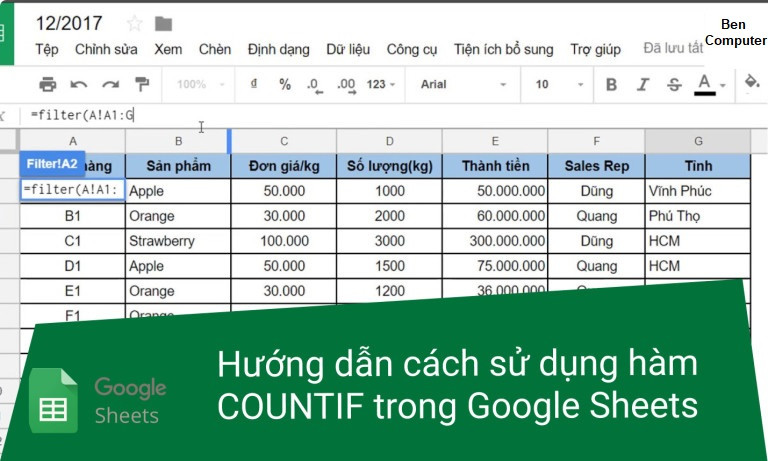Open the Arial font dropdown
768x461 pixels.
coord(462,84)
